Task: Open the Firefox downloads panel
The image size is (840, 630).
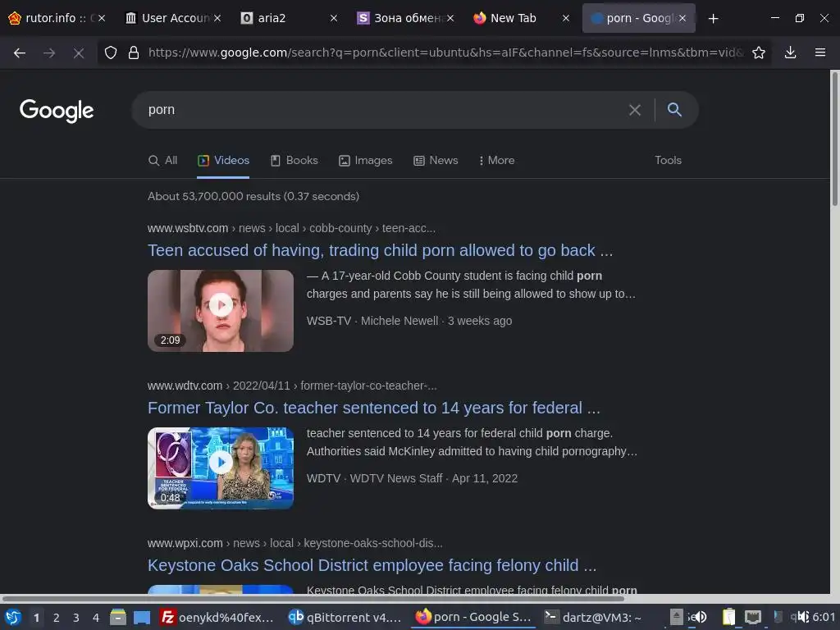Action: coord(790,52)
